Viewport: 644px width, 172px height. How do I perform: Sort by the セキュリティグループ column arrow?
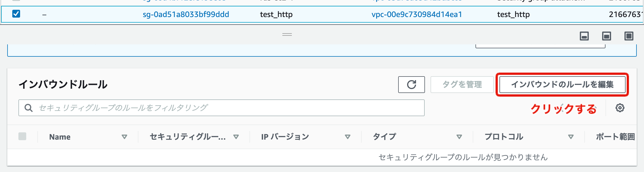(236, 137)
